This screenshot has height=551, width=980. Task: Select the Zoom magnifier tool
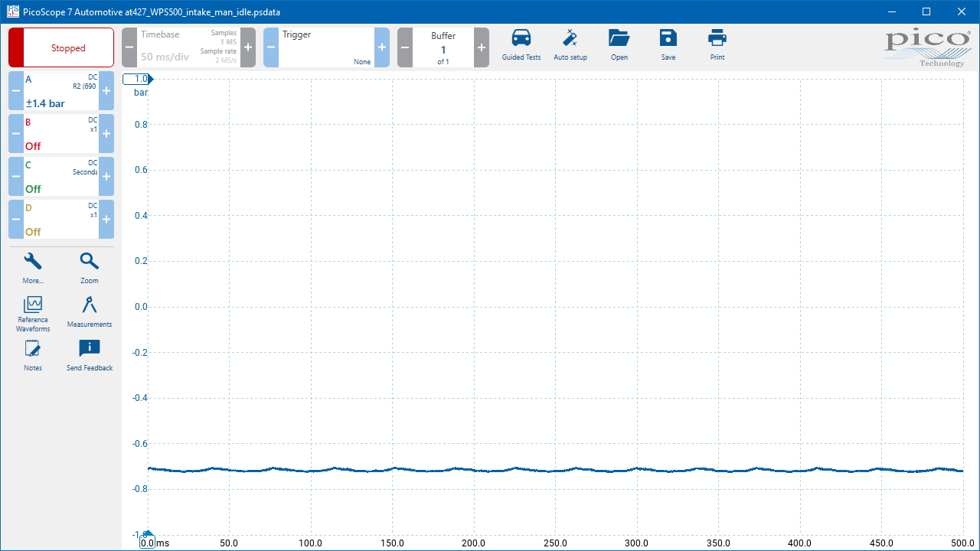tap(90, 268)
